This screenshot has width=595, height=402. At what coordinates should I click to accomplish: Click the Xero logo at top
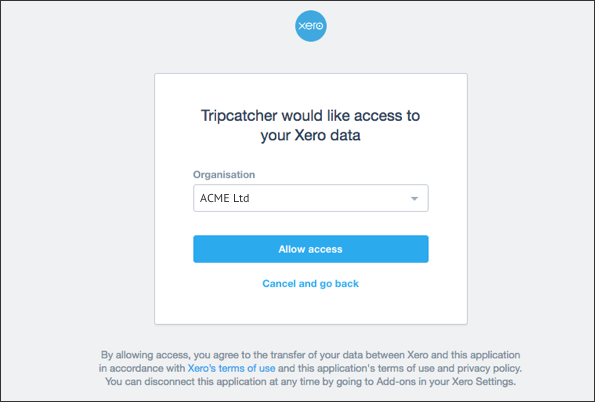pos(311,26)
